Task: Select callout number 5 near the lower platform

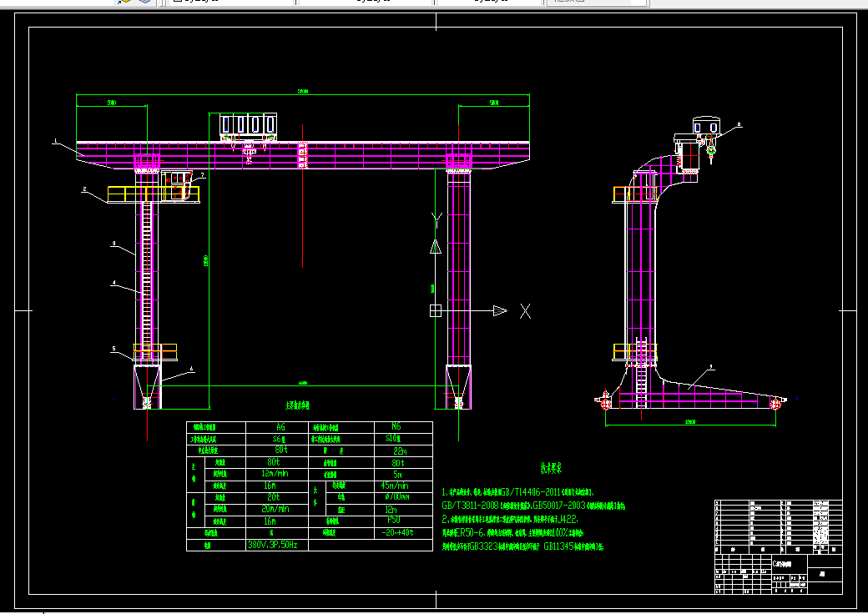Action: [x=114, y=349]
